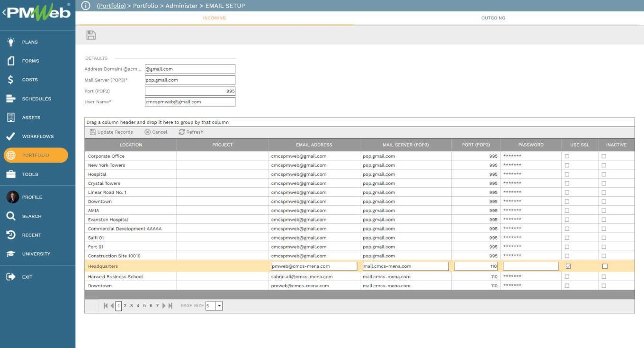This screenshot has height=348, width=644.
Task: Go to page 3 of grid
Action: click(x=132, y=306)
